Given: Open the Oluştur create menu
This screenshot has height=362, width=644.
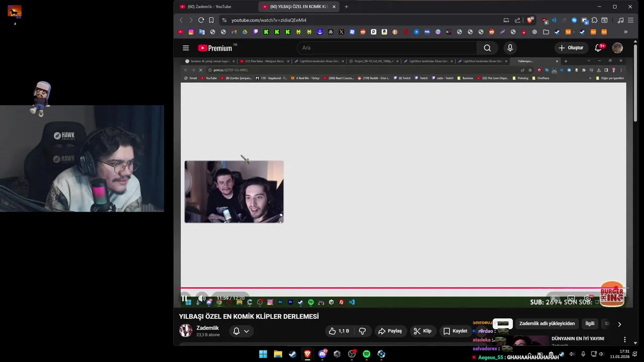Looking at the screenshot, I should tap(571, 48).
